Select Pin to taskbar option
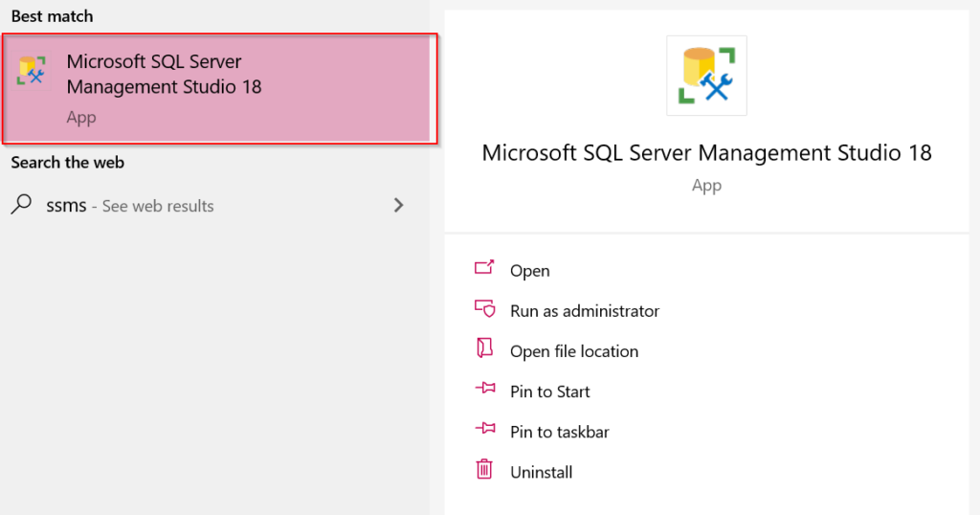 pyautogui.click(x=559, y=432)
